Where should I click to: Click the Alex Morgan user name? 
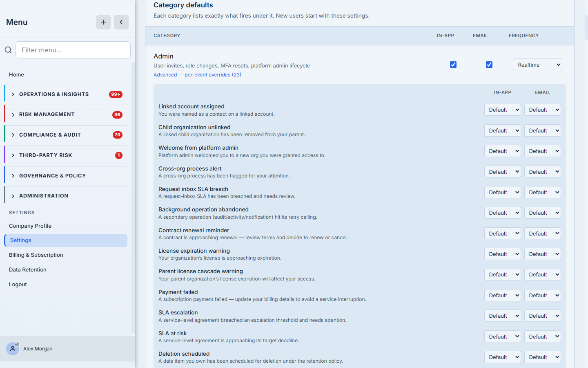click(x=38, y=349)
